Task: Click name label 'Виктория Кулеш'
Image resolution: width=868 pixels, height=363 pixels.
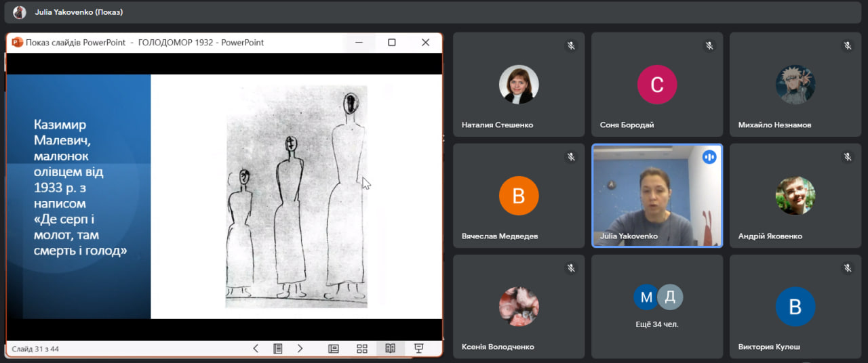Action: (x=769, y=347)
